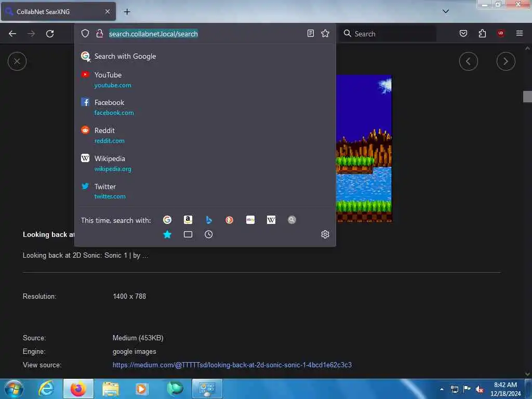
Task: Close the image detail view
Action: click(x=17, y=61)
